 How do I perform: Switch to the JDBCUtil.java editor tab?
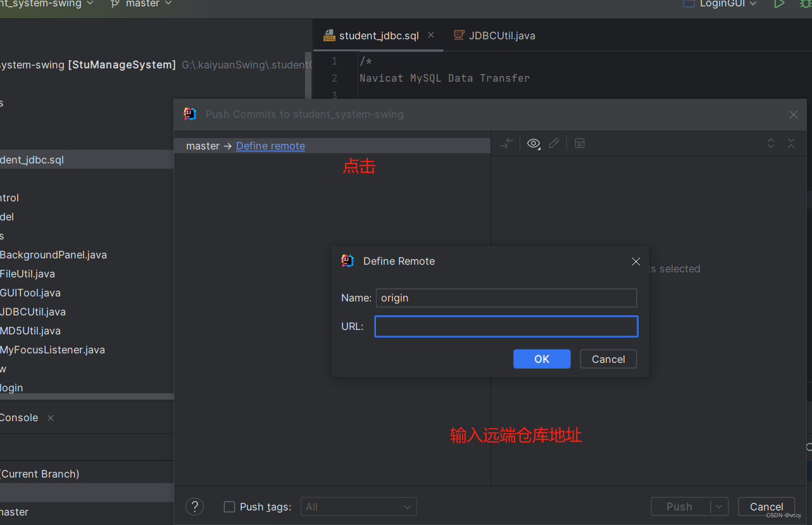[495, 35]
